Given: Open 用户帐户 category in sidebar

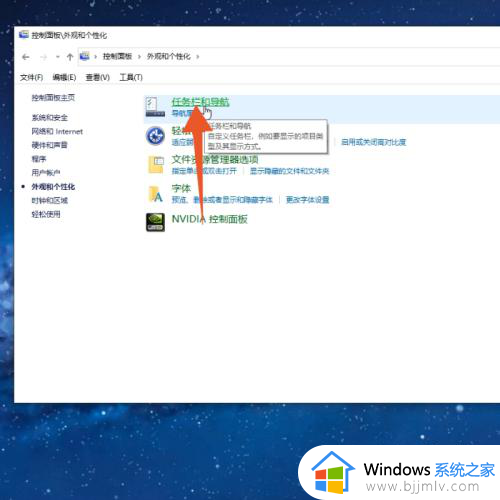Looking at the screenshot, I should [46, 173].
